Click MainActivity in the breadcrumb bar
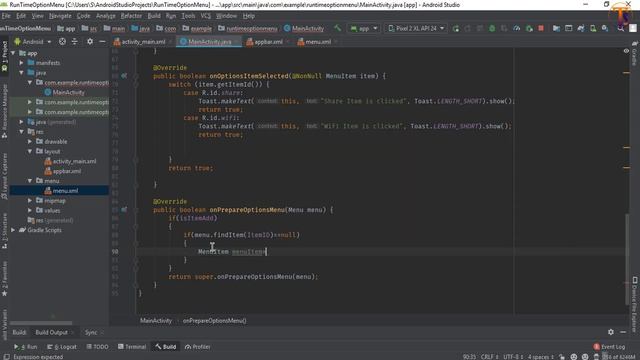This screenshot has height=360, width=640. 156,320
